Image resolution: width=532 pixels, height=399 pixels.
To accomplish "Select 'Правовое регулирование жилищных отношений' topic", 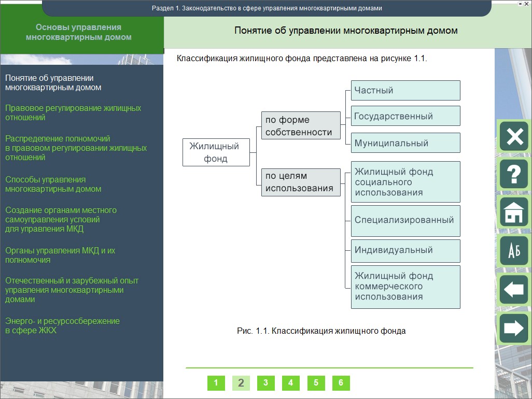I will pos(73,113).
